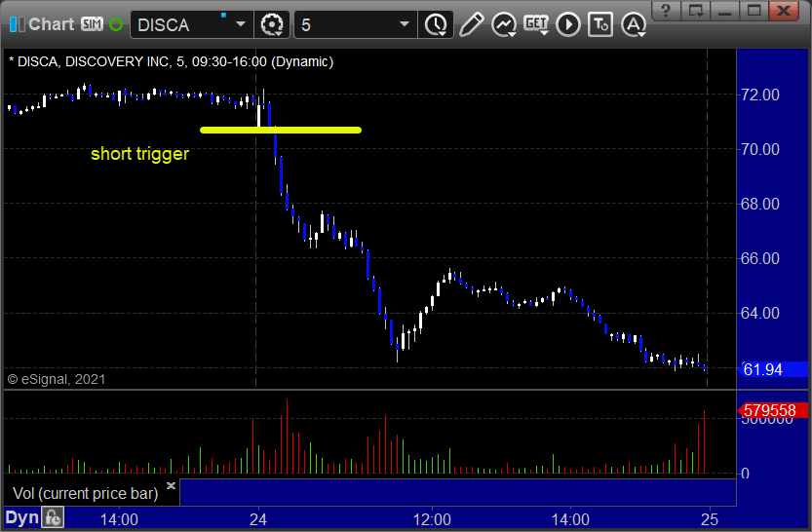Click the 61.94 current price marker
Viewport: 812px width, 532px height.
click(772, 369)
